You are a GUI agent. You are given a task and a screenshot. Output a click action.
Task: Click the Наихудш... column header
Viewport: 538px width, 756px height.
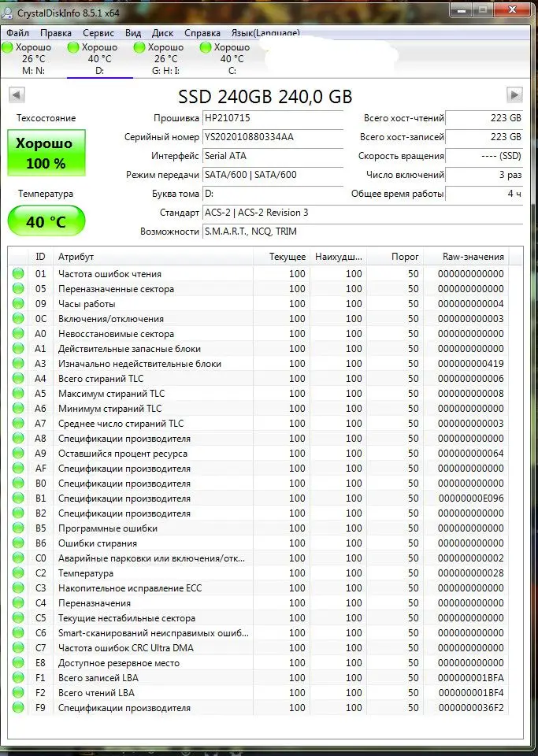(338, 257)
